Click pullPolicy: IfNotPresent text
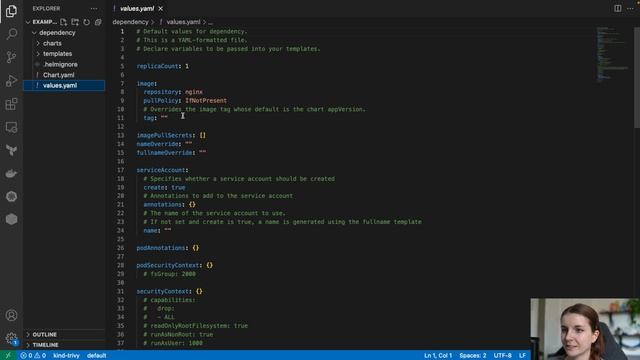640x360 pixels. click(185, 101)
